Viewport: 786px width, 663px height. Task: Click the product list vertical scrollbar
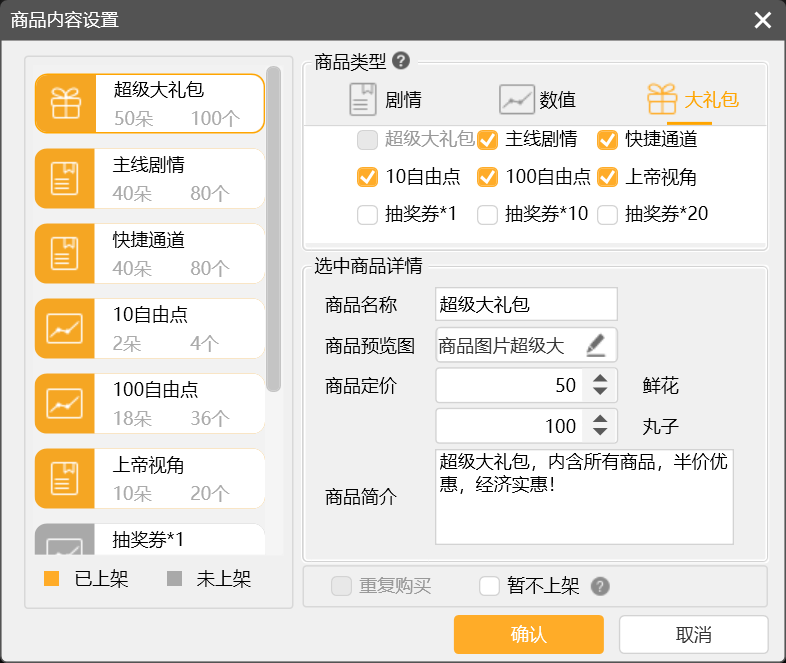(x=274, y=230)
